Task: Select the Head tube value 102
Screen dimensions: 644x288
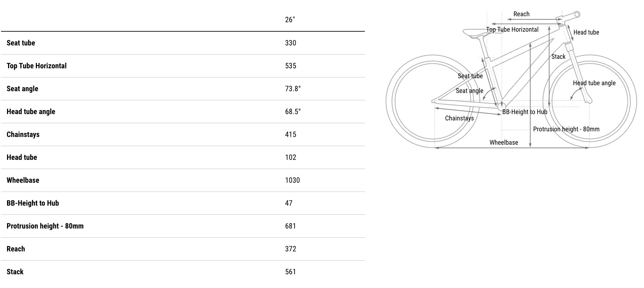Action: pos(290,157)
